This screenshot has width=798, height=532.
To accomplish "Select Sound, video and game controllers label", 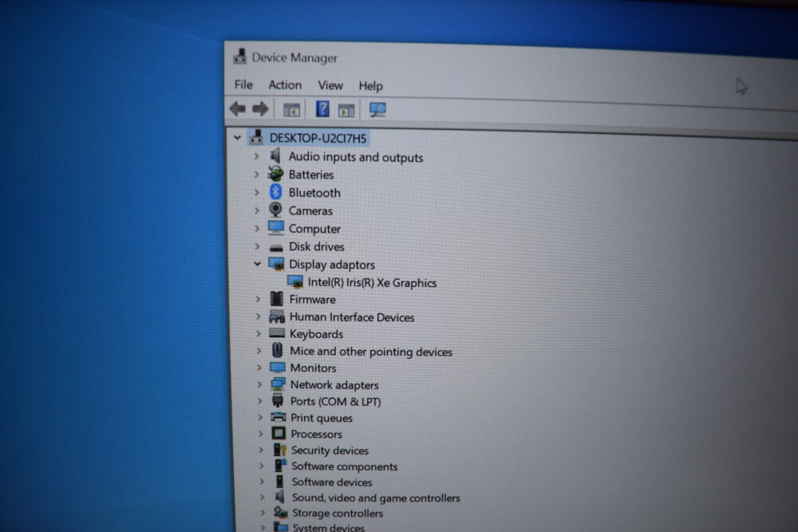I will [x=376, y=498].
